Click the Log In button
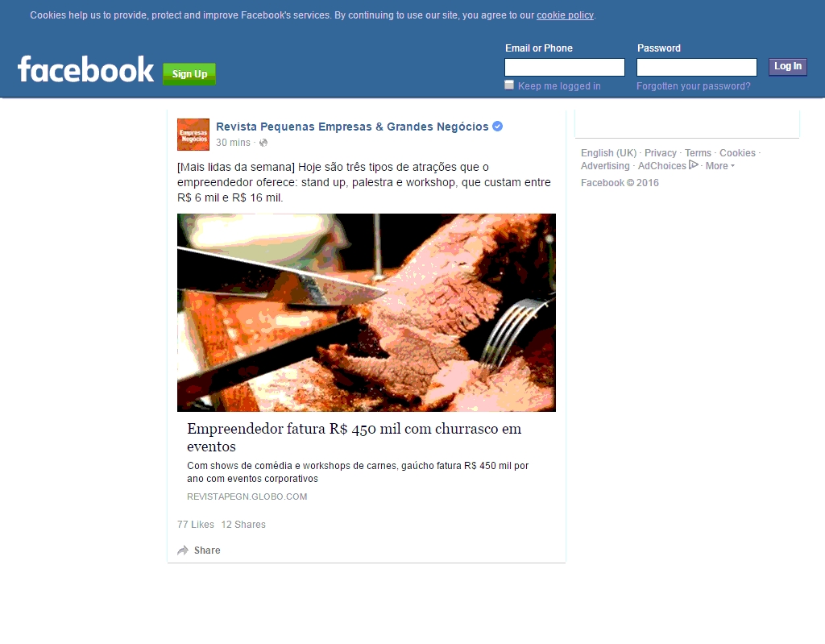This screenshot has height=644, width=825. tap(788, 66)
